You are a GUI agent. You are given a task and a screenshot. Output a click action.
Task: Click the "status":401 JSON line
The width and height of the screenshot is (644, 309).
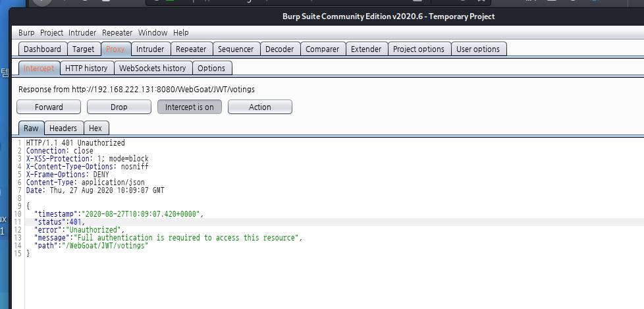pyautogui.click(x=60, y=222)
